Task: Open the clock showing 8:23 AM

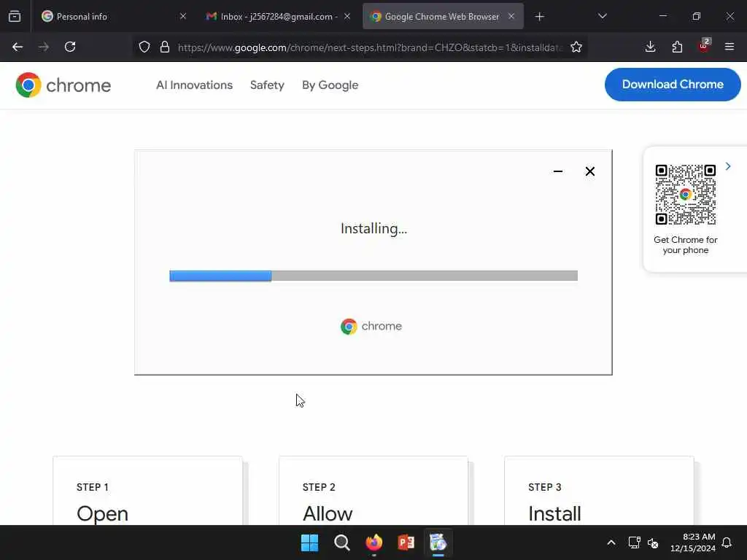Action: pos(693,542)
